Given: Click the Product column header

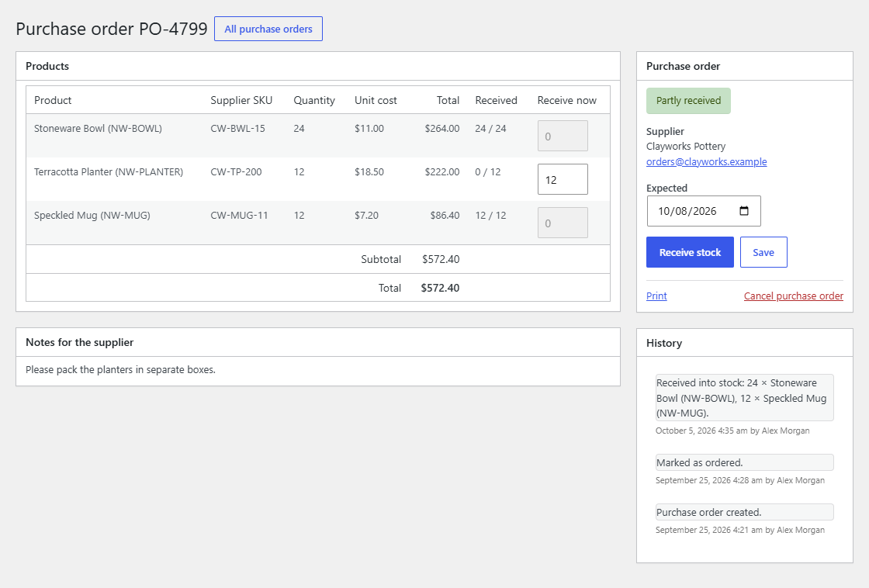Looking at the screenshot, I should [x=53, y=100].
